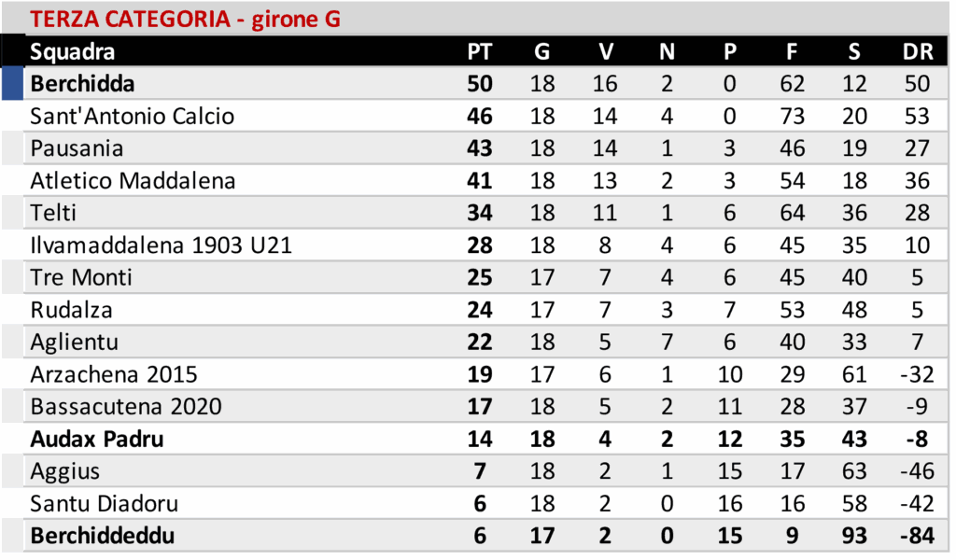Select the V column header

point(605,51)
